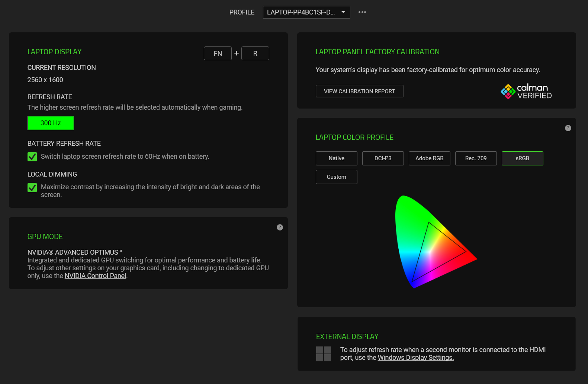Viewport: 588px width, 384px height.
Task: Choose the Native color profile
Action: tap(336, 158)
